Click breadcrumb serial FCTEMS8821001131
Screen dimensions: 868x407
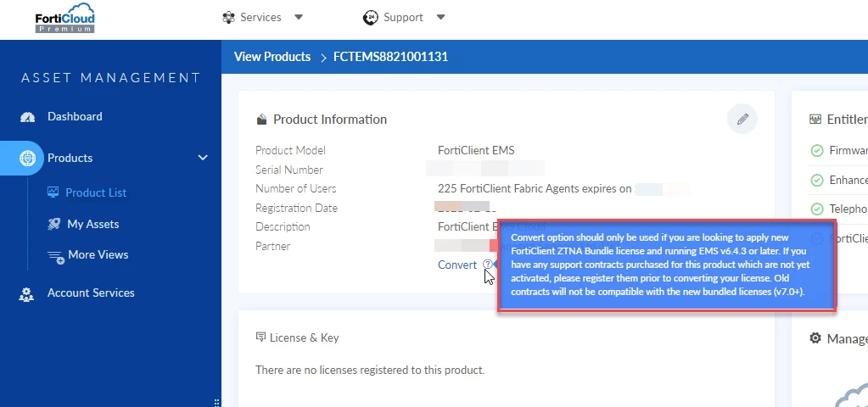click(x=391, y=57)
